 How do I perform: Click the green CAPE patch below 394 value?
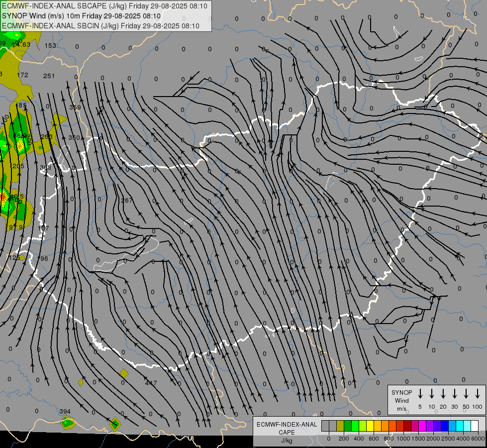68,423
